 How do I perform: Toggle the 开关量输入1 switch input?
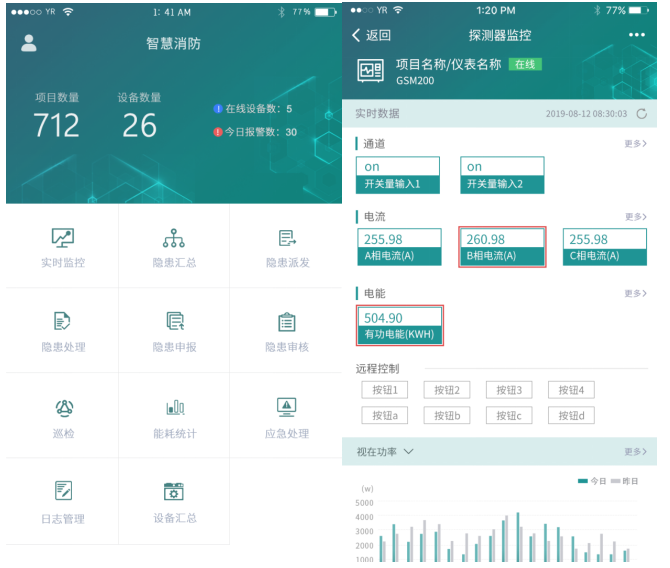click(x=398, y=175)
